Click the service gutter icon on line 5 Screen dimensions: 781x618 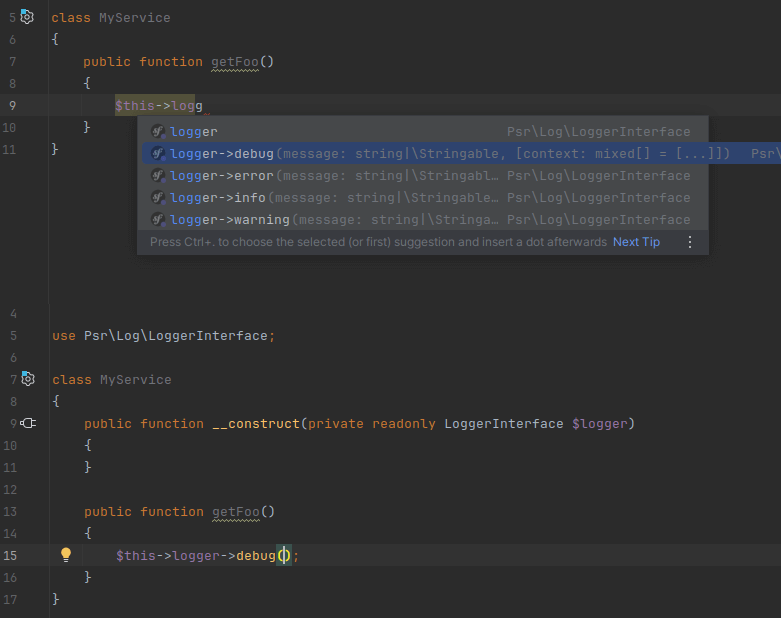point(27,17)
